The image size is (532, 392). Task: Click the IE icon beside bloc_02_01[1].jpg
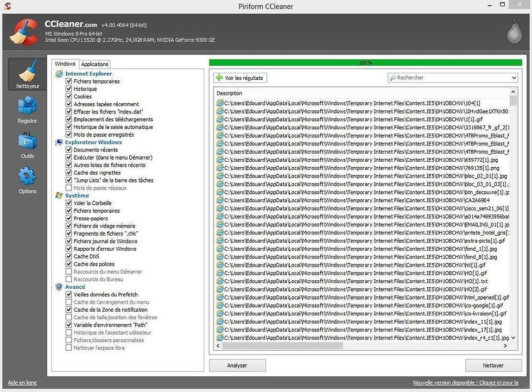pos(220,176)
